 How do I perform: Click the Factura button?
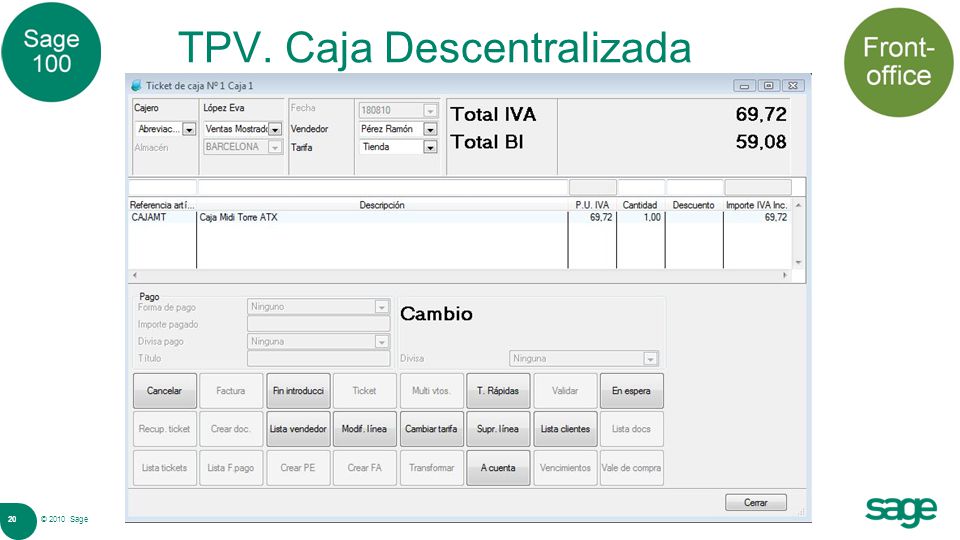pos(231,391)
